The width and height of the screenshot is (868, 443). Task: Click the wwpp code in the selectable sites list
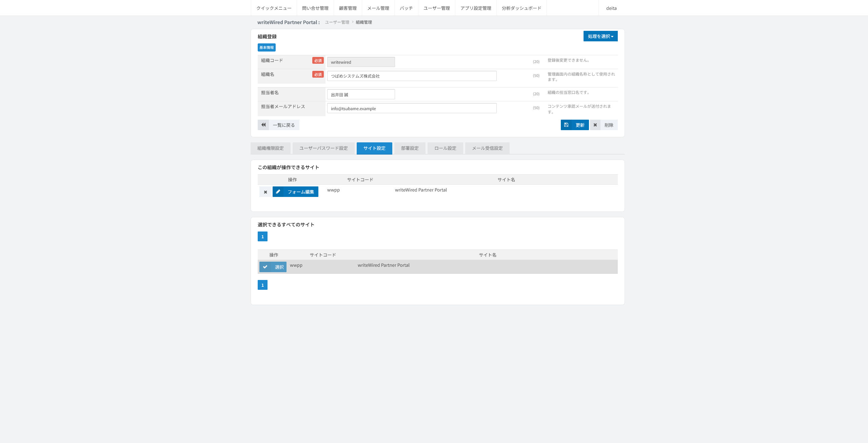tap(296, 265)
